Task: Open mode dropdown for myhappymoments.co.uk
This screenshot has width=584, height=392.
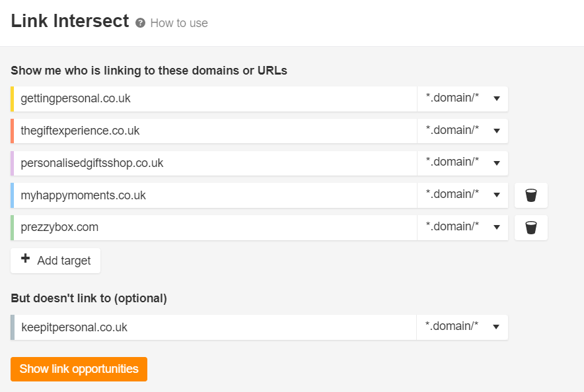Action: pyautogui.click(x=462, y=195)
